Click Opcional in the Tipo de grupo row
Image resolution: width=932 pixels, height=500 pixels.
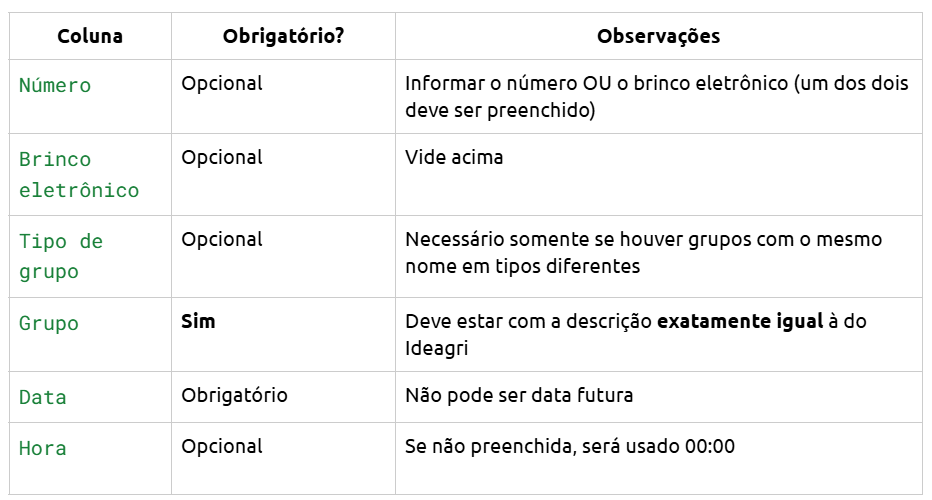(222, 240)
